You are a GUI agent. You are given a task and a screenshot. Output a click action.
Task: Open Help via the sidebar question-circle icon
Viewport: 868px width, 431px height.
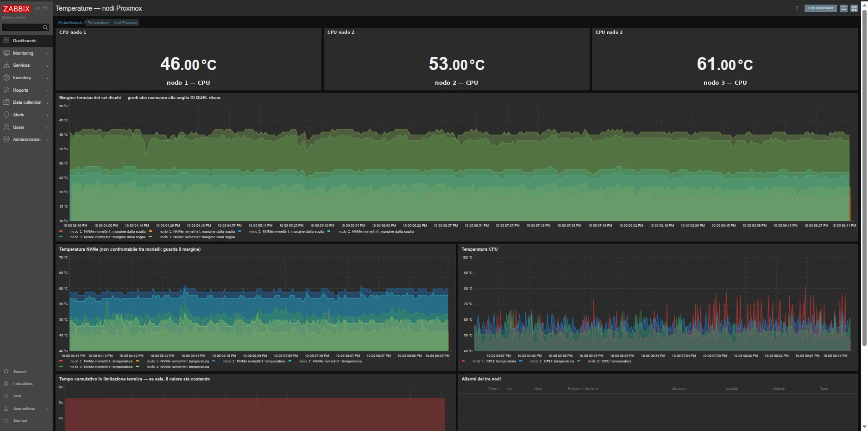6,396
